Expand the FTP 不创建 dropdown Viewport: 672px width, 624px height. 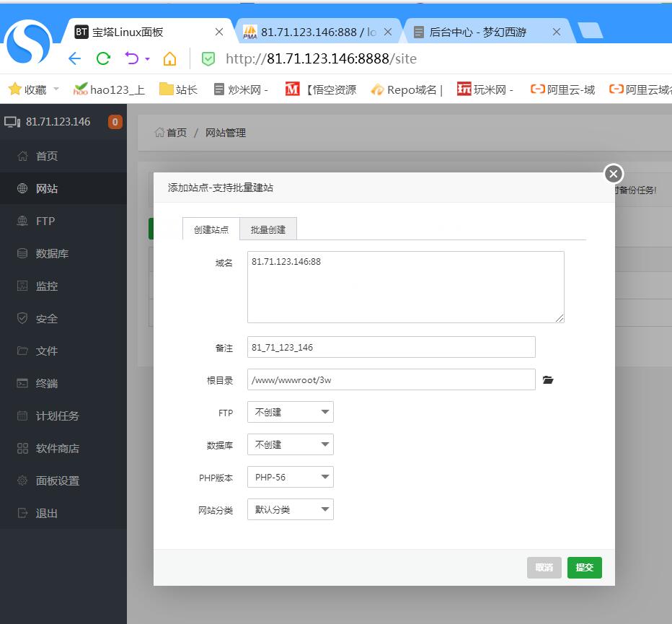[290, 413]
